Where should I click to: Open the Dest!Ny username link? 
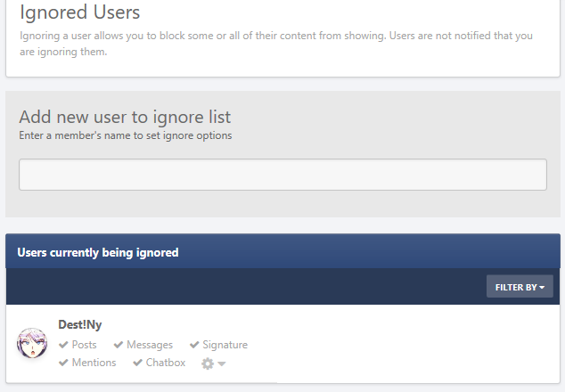pyautogui.click(x=80, y=324)
